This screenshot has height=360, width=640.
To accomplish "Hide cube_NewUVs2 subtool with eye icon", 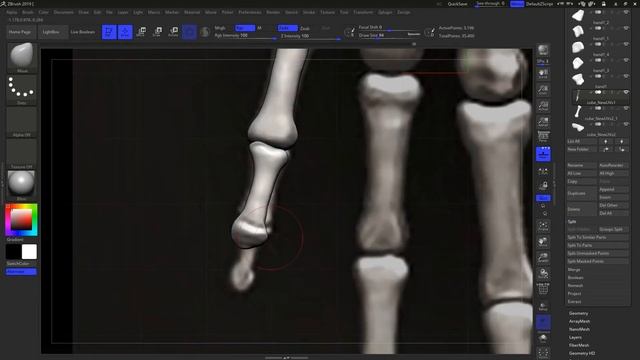I will tap(626, 124).
